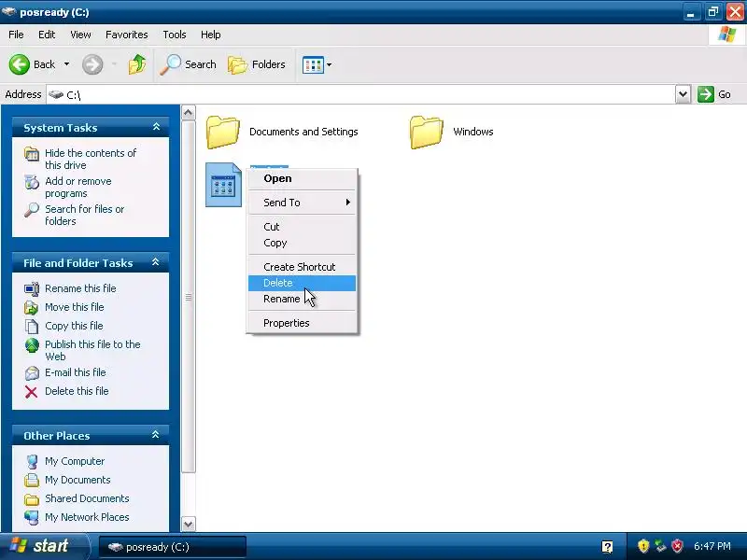Click the Address field showing C:\
This screenshot has width=747, height=560.
coord(361,94)
